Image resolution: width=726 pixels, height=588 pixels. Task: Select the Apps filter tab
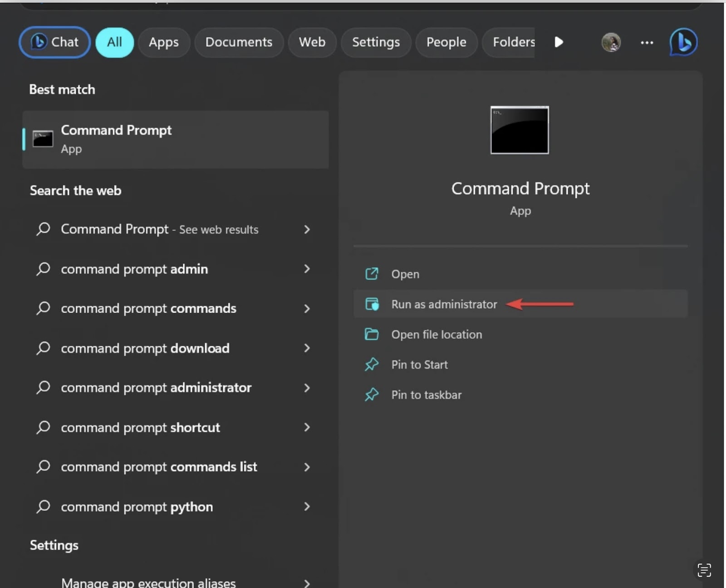pyautogui.click(x=164, y=42)
